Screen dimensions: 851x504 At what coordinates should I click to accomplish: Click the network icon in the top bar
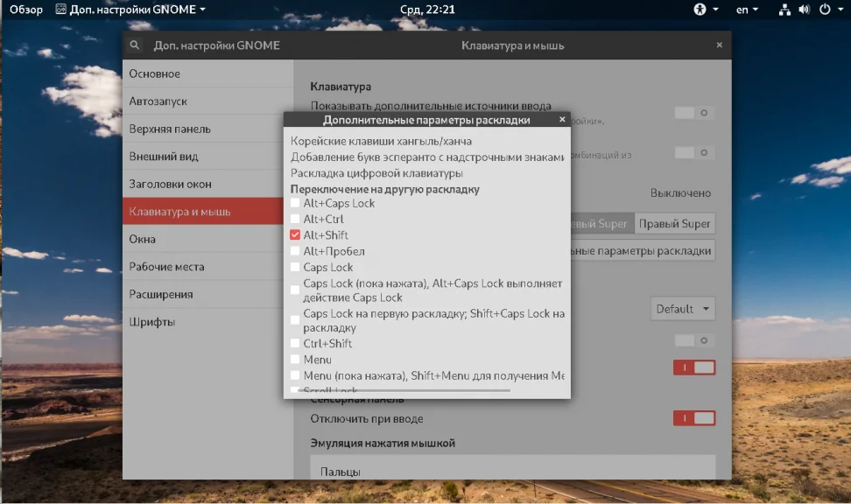(x=784, y=10)
